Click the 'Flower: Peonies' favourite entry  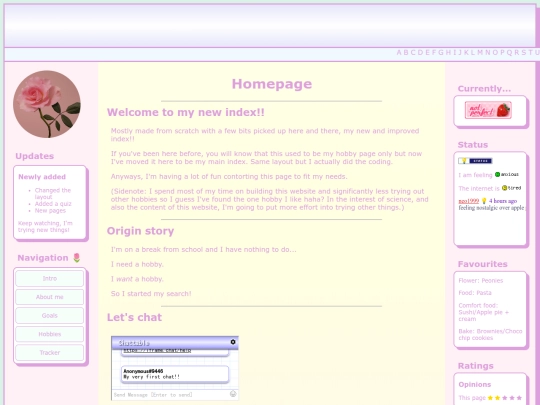[x=480, y=280]
